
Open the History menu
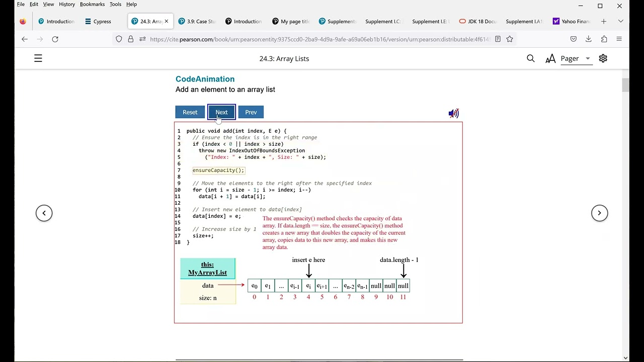(67, 5)
